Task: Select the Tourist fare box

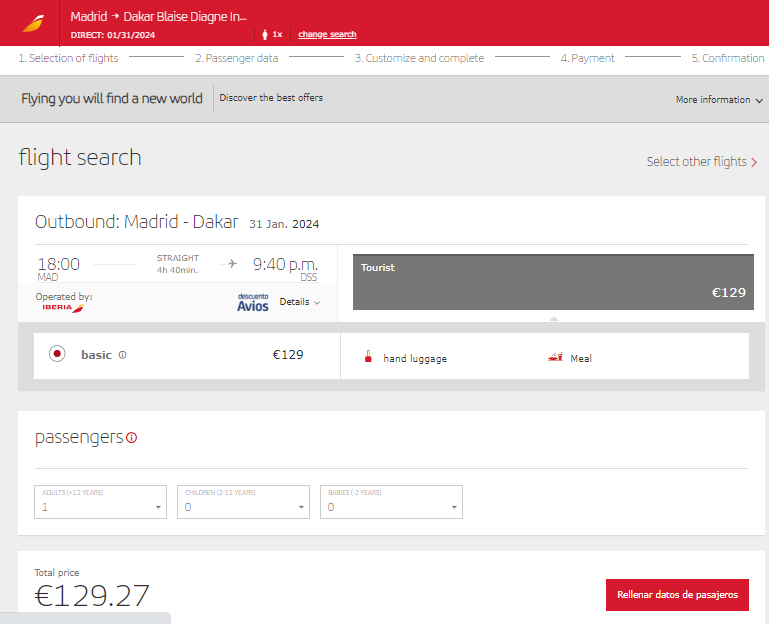Action: (553, 282)
